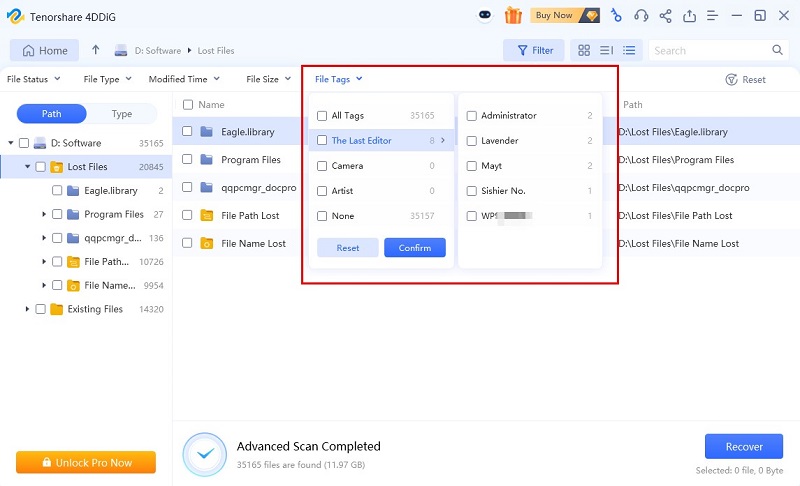Click the Path column header
The width and height of the screenshot is (800, 486).
coord(633,105)
